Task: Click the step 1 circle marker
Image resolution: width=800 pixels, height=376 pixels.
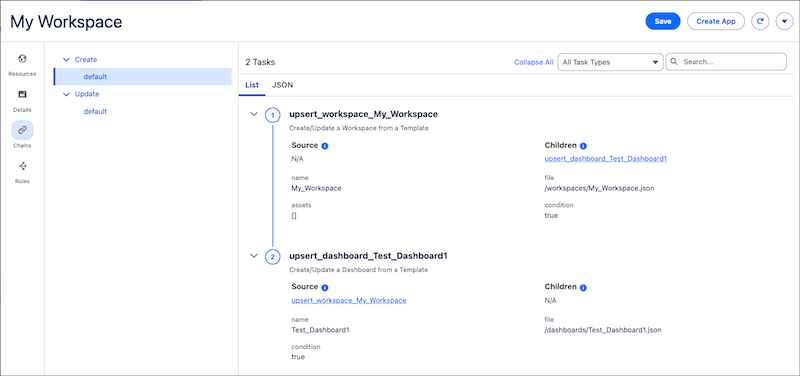Action: [x=272, y=115]
